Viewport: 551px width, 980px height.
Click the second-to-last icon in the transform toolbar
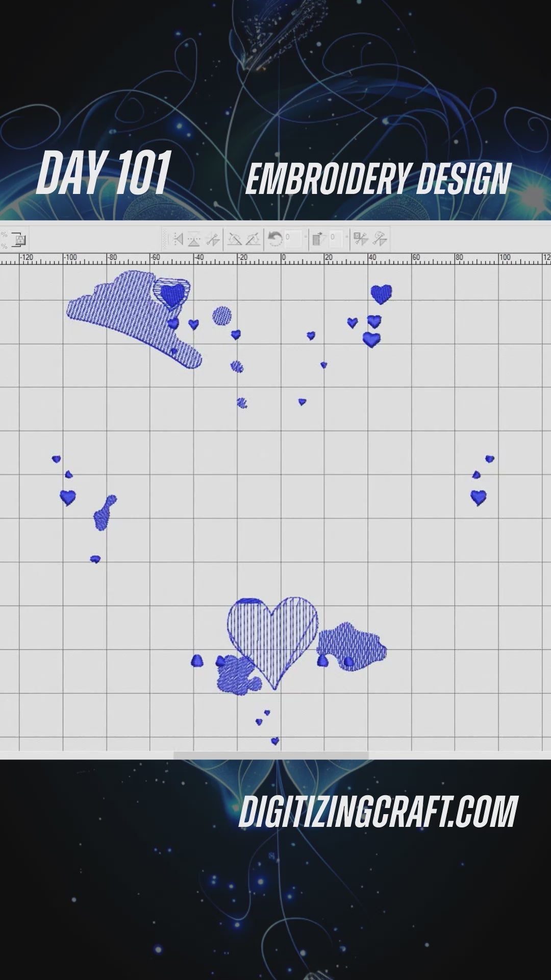pyautogui.click(x=361, y=239)
